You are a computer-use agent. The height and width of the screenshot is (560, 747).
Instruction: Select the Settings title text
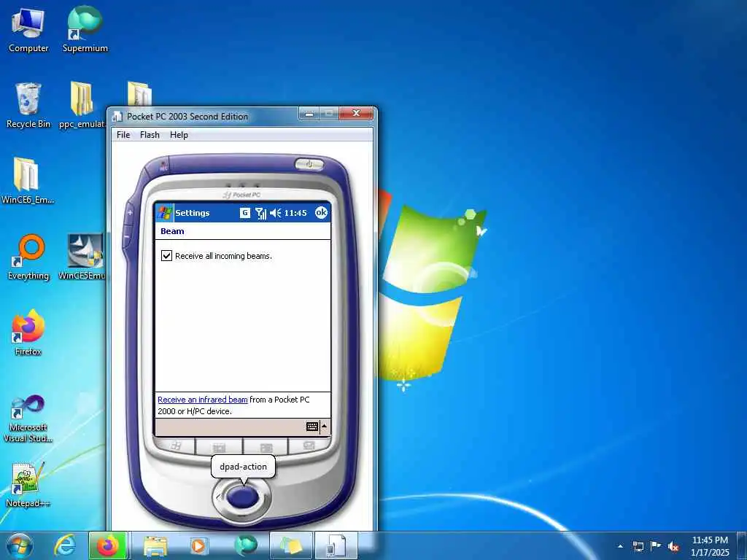pyautogui.click(x=193, y=213)
